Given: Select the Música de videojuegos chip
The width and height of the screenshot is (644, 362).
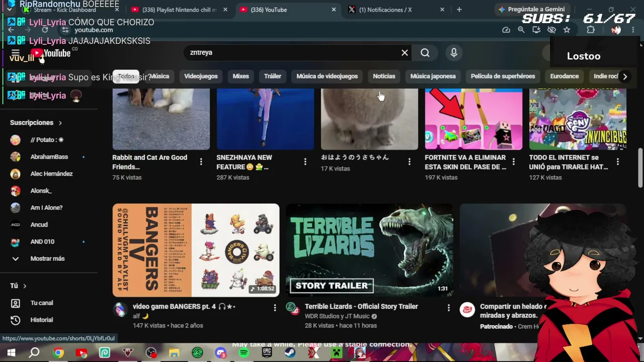Looking at the screenshot, I should tap(327, 76).
